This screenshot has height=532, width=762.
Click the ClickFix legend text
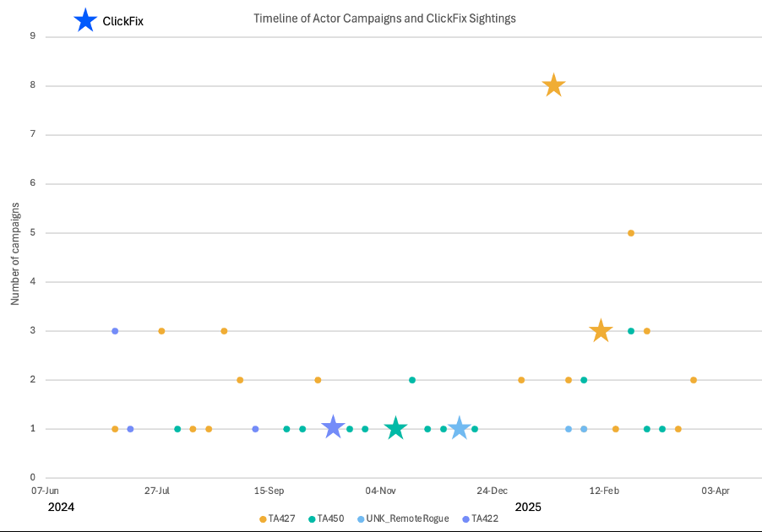click(x=123, y=21)
